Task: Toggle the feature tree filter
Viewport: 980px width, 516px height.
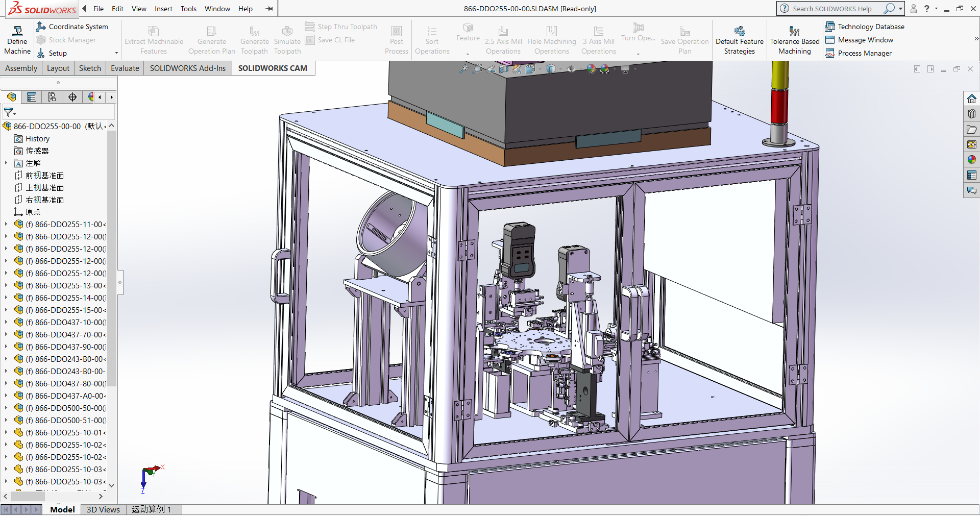Action: tap(10, 112)
